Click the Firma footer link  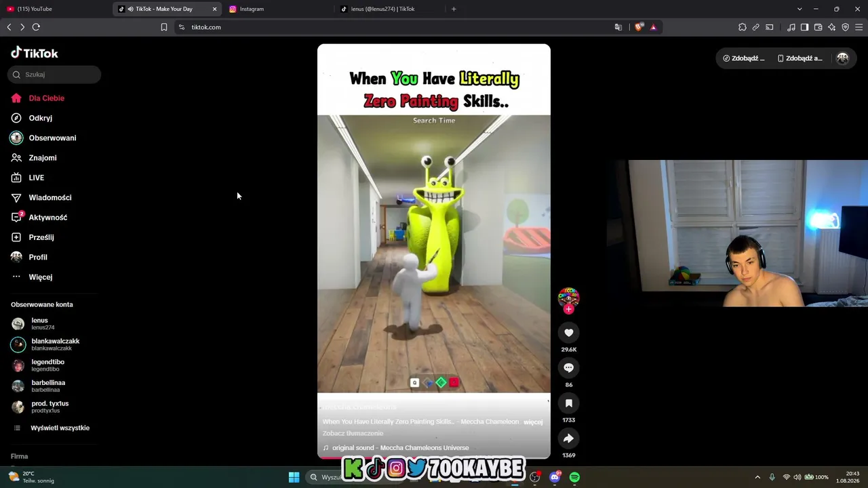[19, 456]
